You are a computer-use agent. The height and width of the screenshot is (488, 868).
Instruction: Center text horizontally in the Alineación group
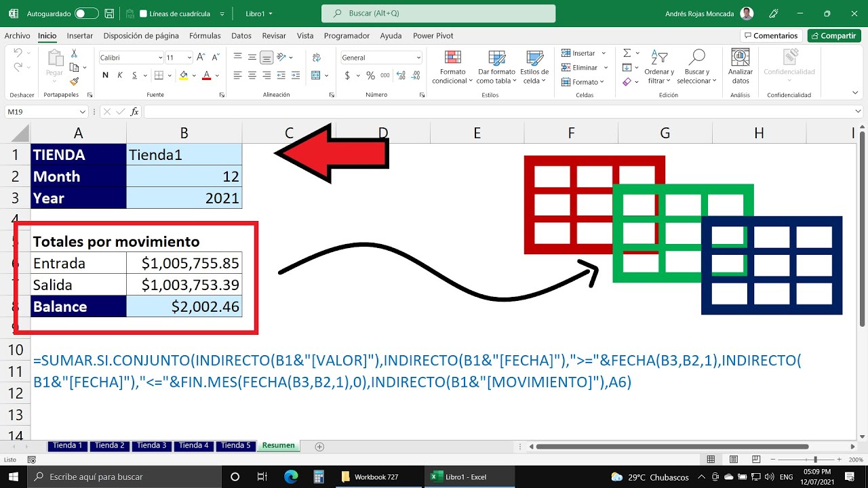click(252, 75)
